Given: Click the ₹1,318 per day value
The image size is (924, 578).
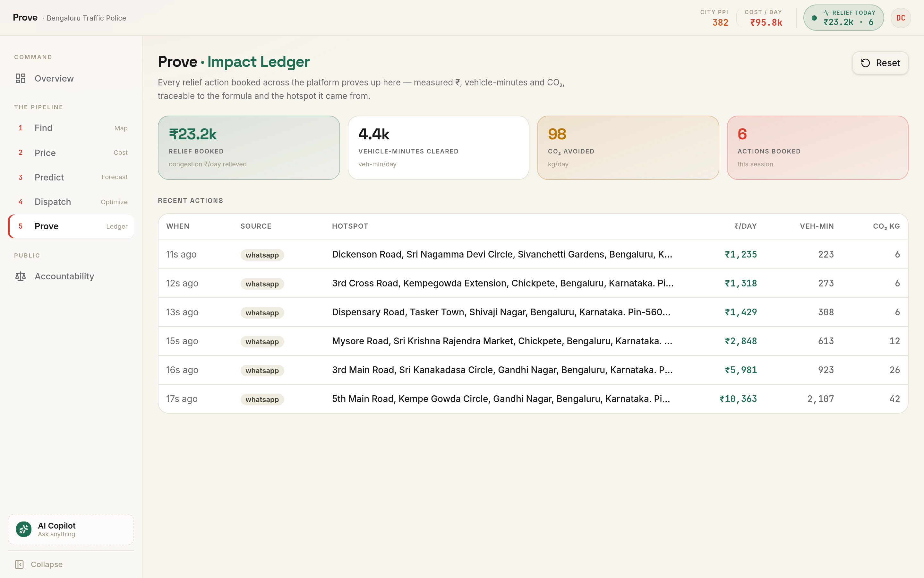Looking at the screenshot, I should click(741, 283).
